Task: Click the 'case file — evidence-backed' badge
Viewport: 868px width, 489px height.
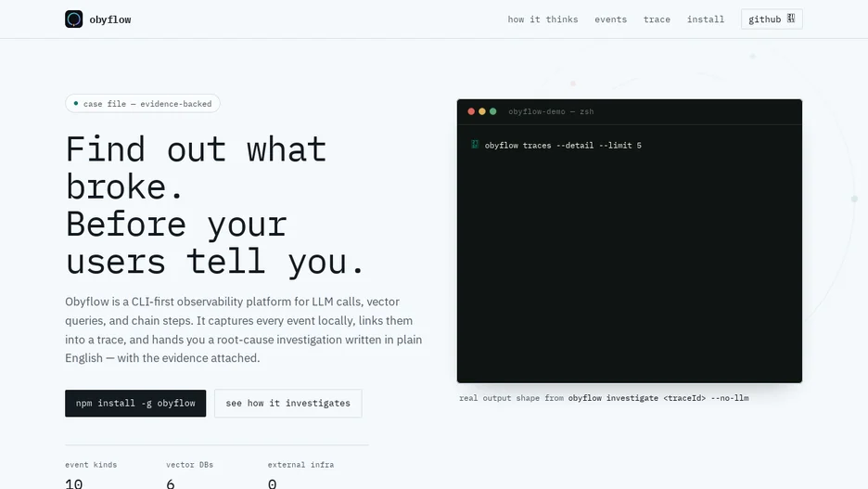Action: [x=142, y=104]
